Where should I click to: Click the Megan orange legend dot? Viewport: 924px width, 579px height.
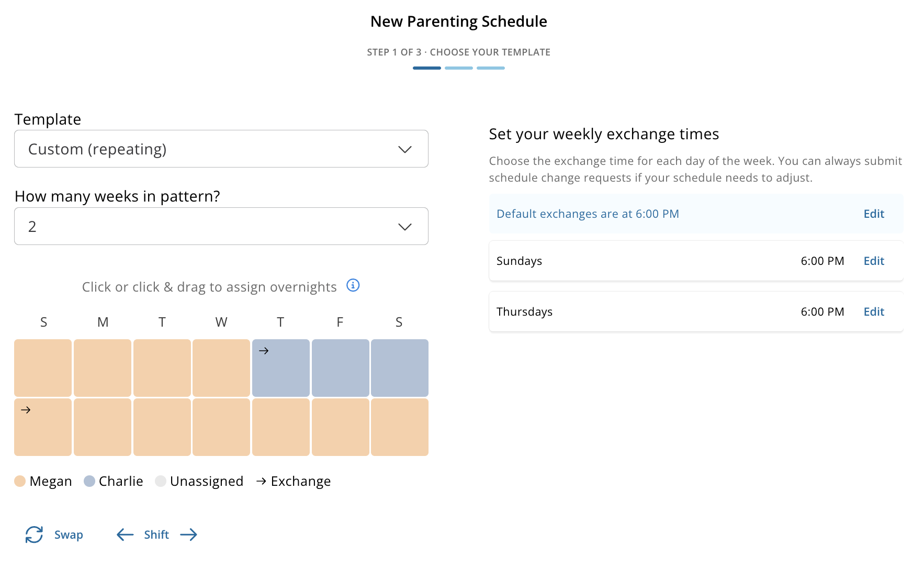tap(20, 481)
